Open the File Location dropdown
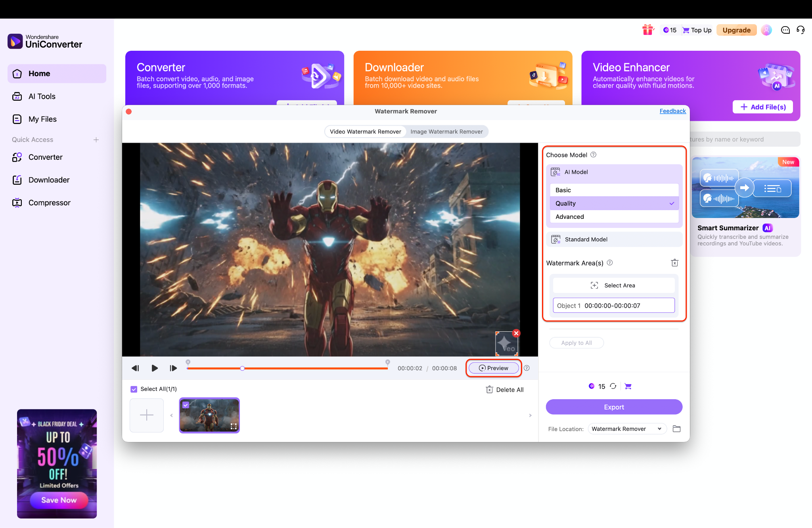This screenshot has height=528, width=812. coord(626,429)
